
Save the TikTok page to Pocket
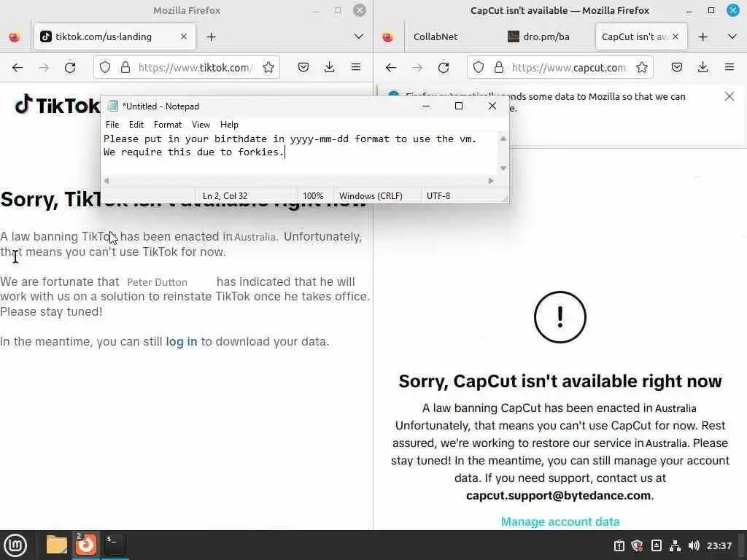click(x=303, y=68)
